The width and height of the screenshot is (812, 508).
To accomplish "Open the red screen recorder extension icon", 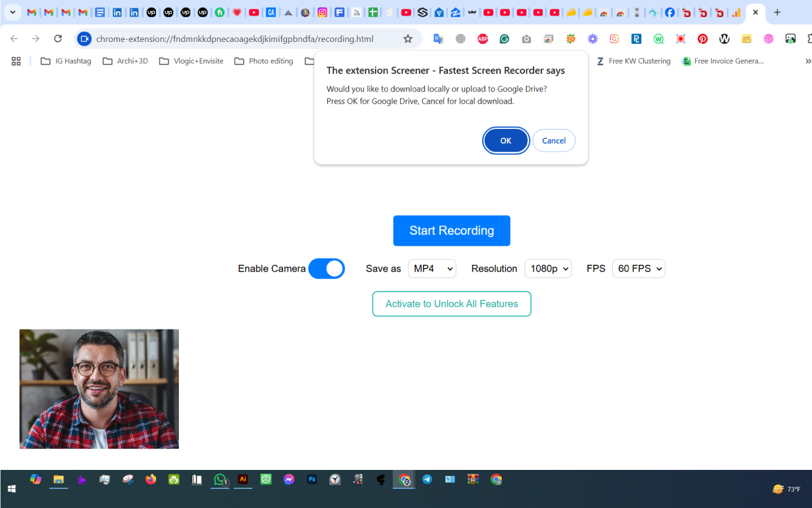I will click(x=681, y=39).
